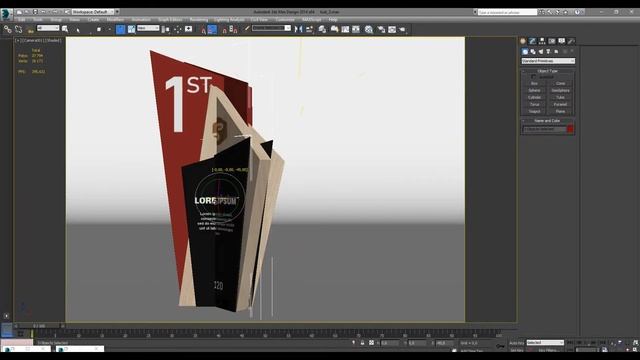This screenshot has height=360, width=640.
Task: Click the search field in title bar
Action: coord(507,12)
